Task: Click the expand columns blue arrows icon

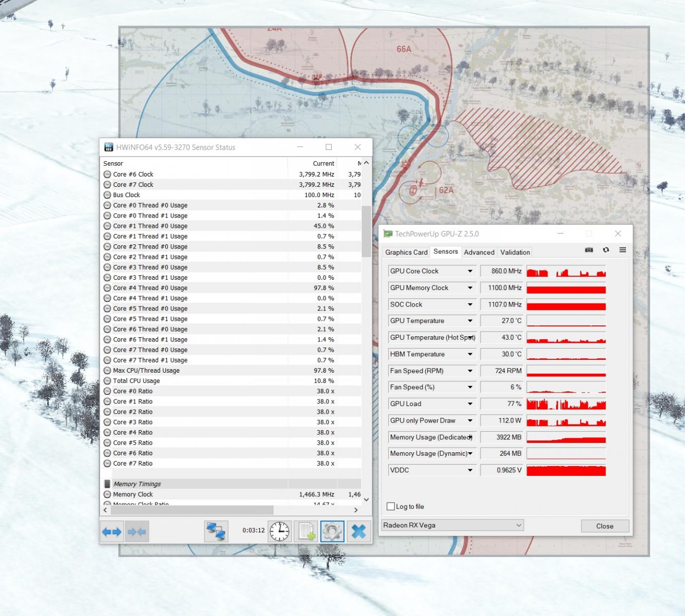Action: 112,532
